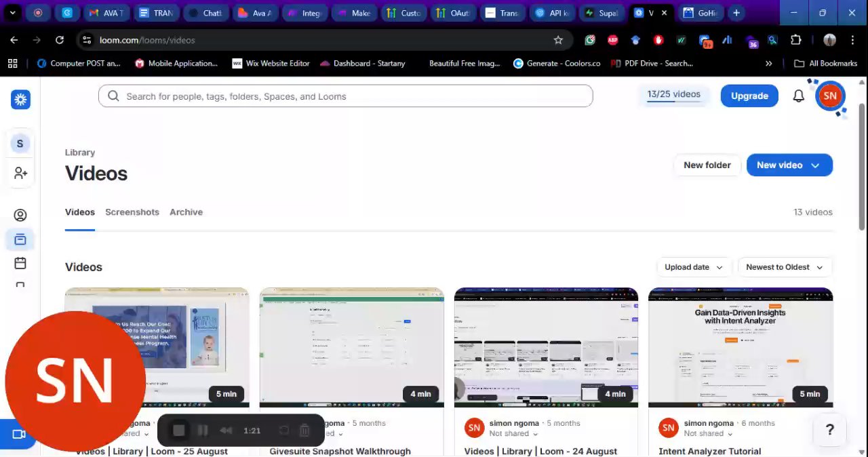Click the page vertical scrollbar
Screen dimensions: 868x457
pos(862,166)
